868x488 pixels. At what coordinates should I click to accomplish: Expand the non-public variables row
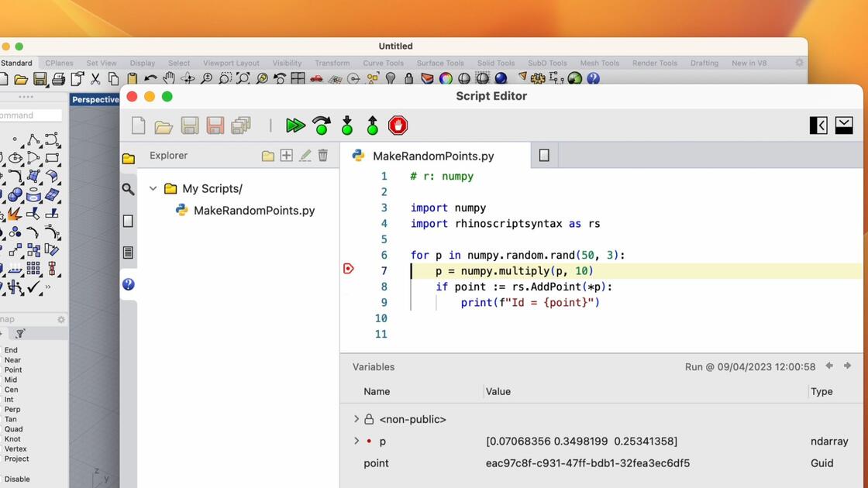pyautogui.click(x=356, y=419)
